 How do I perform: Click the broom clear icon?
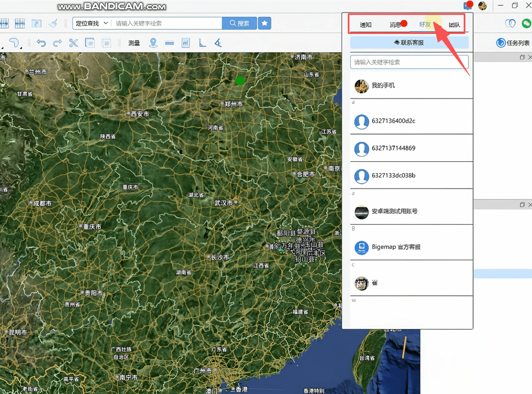(x=53, y=23)
